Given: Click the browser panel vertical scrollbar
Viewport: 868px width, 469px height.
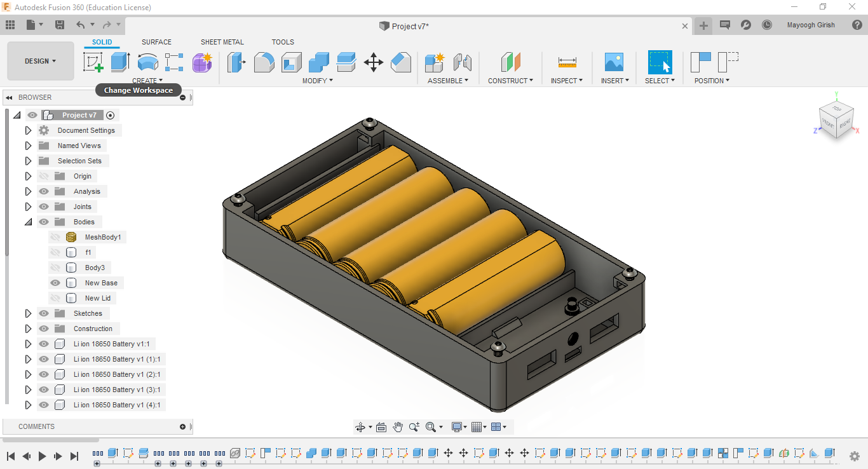Looking at the screenshot, I should pyautogui.click(x=7, y=183).
